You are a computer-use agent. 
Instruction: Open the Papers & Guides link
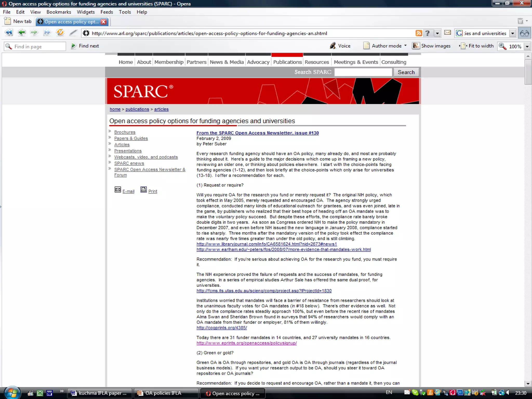click(x=131, y=138)
